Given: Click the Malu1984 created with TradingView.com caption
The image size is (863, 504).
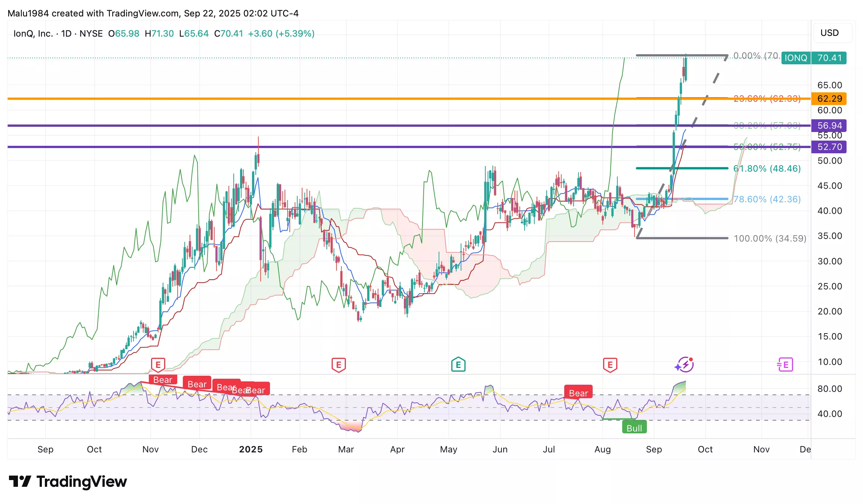Looking at the screenshot, I should pos(153,13).
